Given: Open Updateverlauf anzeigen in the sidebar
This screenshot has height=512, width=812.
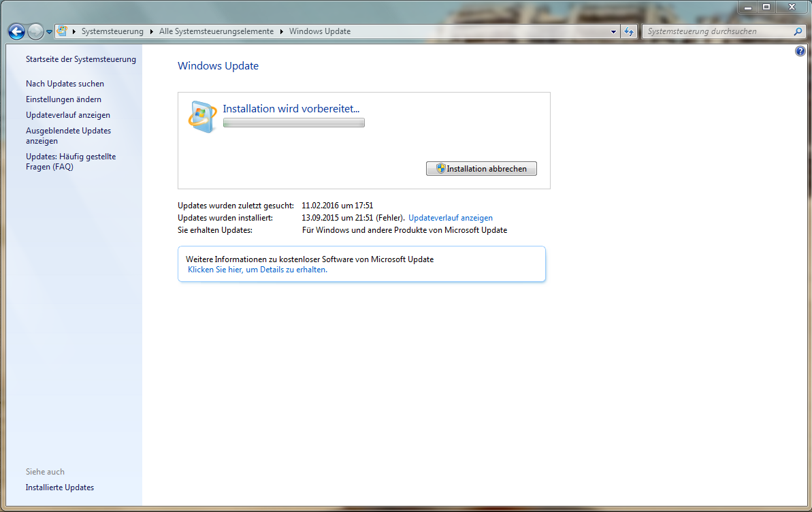Looking at the screenshot, I should [x=68, y=115].
